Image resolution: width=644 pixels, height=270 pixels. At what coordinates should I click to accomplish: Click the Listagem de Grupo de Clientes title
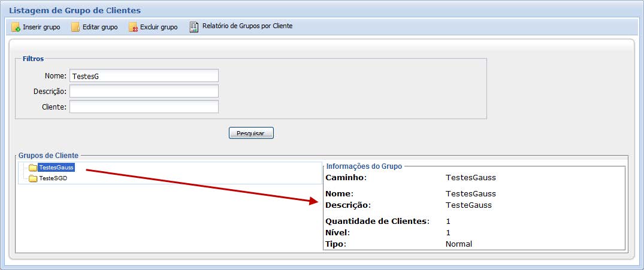(x=75, y=10)
